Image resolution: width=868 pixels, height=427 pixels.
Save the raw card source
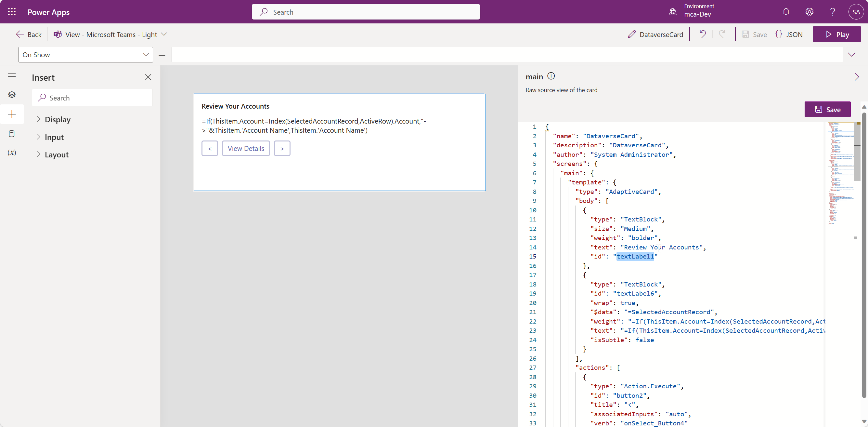827,109
